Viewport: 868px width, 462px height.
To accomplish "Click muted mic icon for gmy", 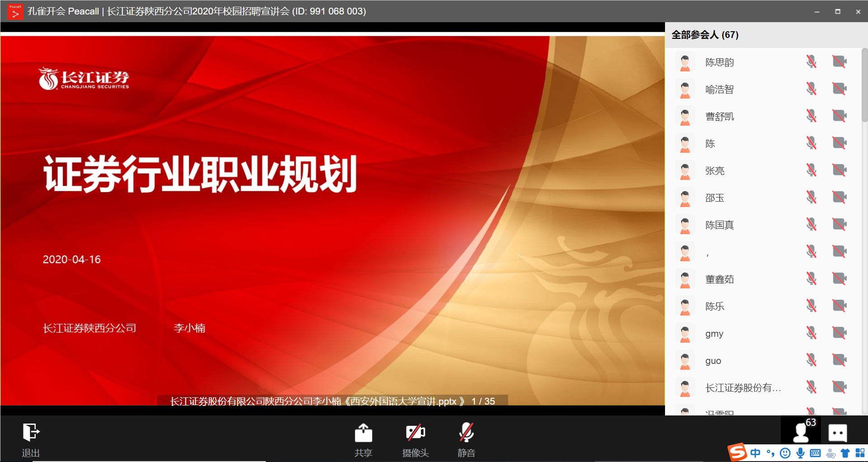I will pos(811,333).
